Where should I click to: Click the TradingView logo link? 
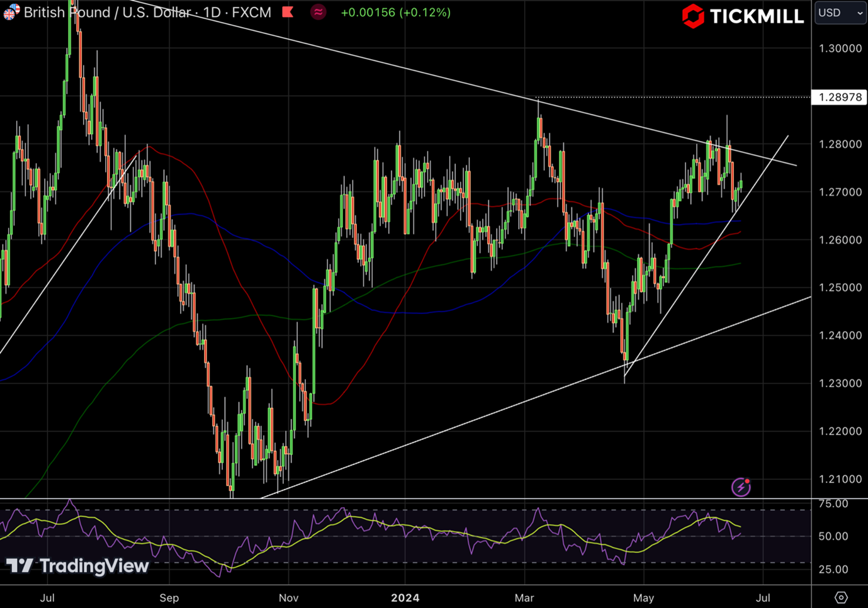click(x=77, y=566)
